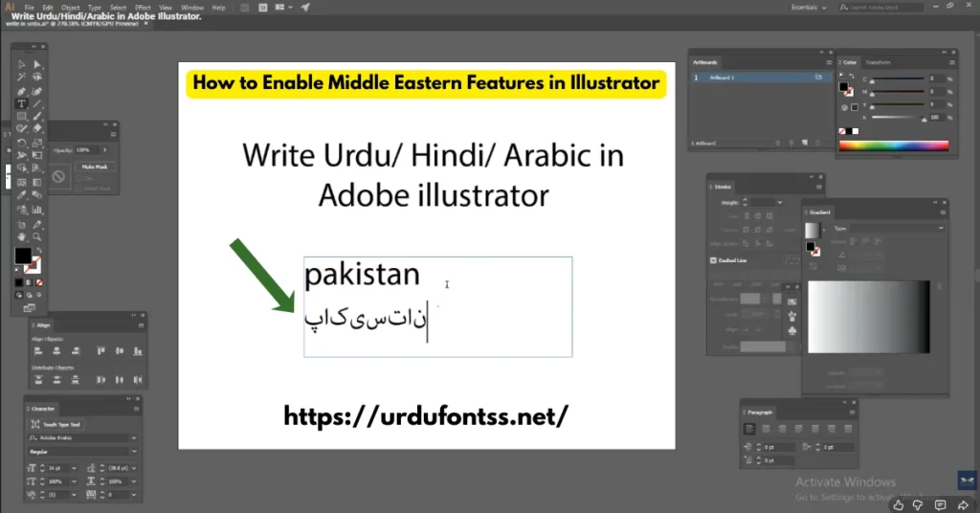This screenshot has width=980, height=513.
Task: Click Horizontal Align Left in Align panel
Action: 38,351
